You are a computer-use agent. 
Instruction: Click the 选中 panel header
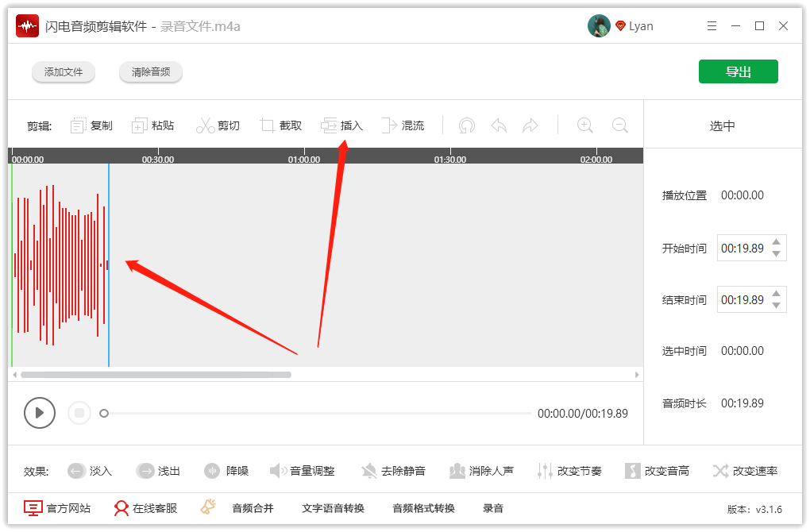722,125
